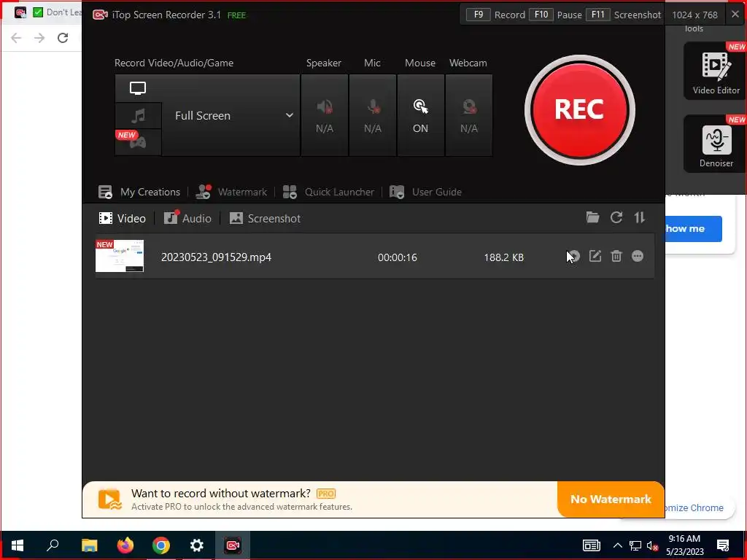Click the No Watermark button

pyautogui.click(x=611, y=499)
